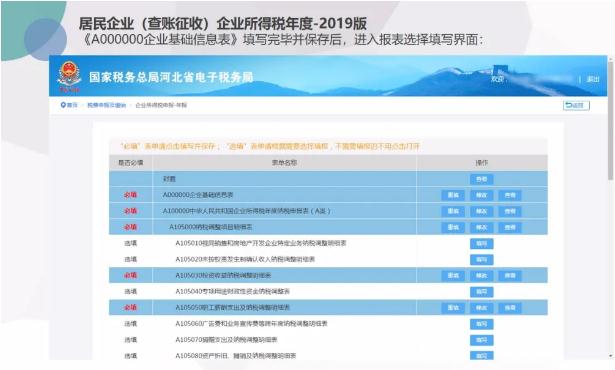Click 填写 for A105060广告费 row

click(x=482, y=324)
